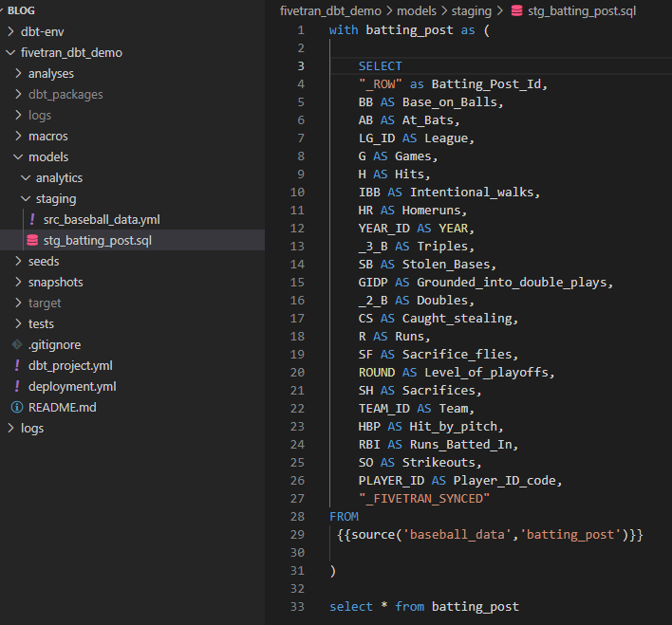
Task: Open deployment.yml from the explorer
Action: click(72, 387)
